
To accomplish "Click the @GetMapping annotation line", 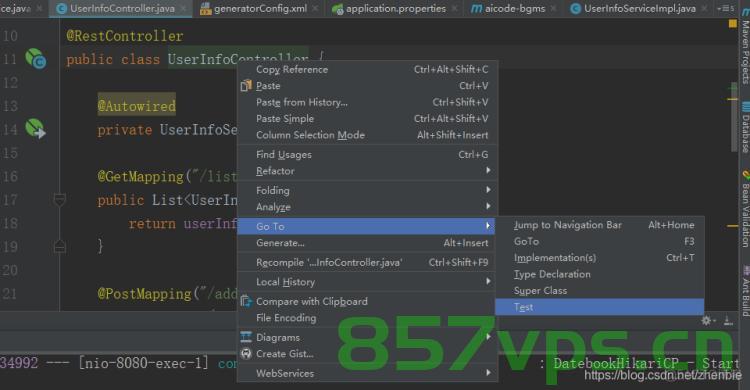I will 167,177.
